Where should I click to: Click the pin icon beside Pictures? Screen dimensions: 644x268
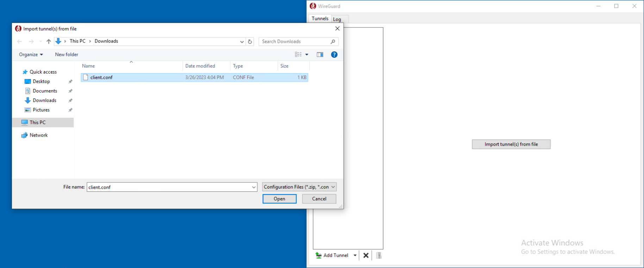point(70,110)
